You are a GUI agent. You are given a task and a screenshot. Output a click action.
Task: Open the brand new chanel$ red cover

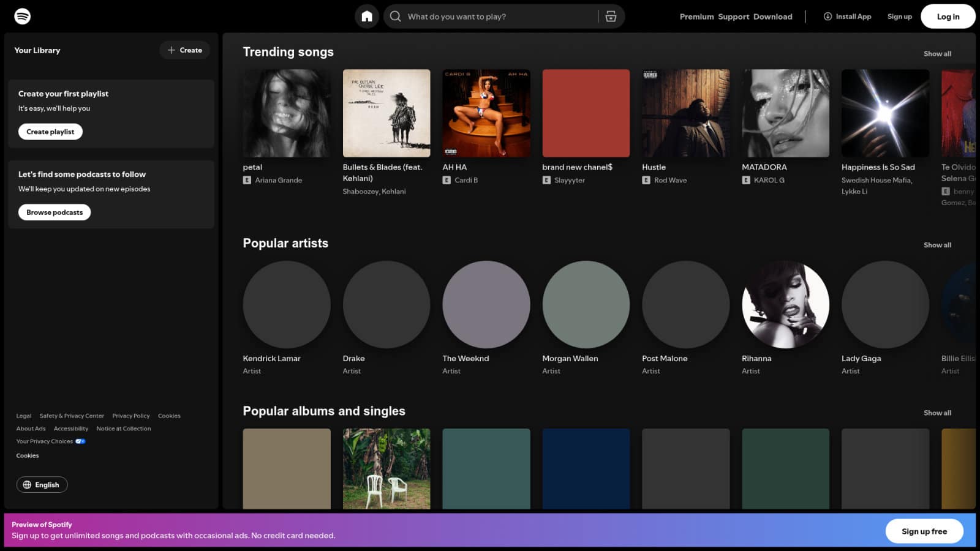coord(586,113)
